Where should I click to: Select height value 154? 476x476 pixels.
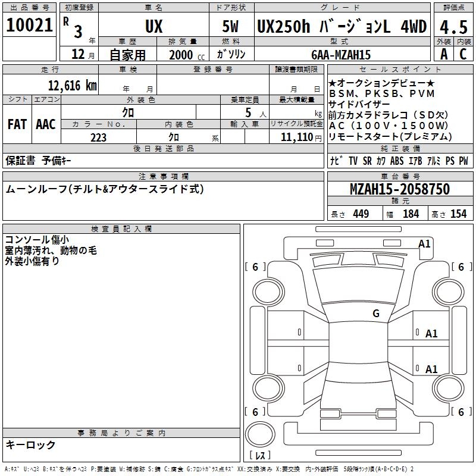click(x=458, y=214)
